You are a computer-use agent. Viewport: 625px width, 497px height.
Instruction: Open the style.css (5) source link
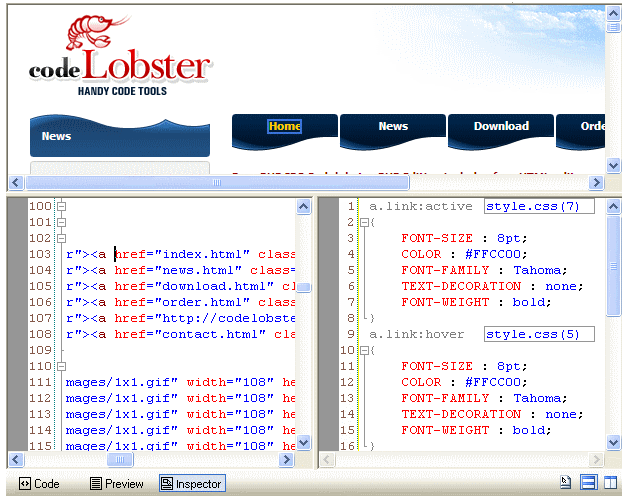point(539,334)
